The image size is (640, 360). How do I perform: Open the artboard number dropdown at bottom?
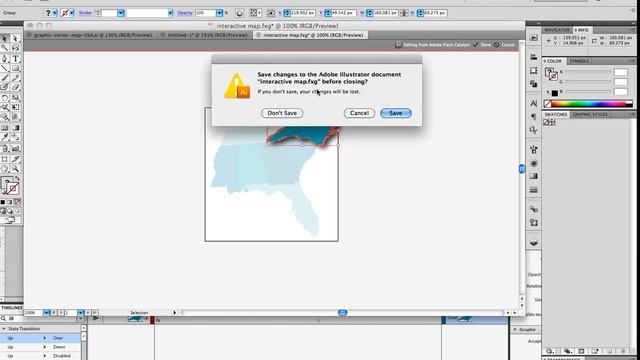(x=80, y=313)
